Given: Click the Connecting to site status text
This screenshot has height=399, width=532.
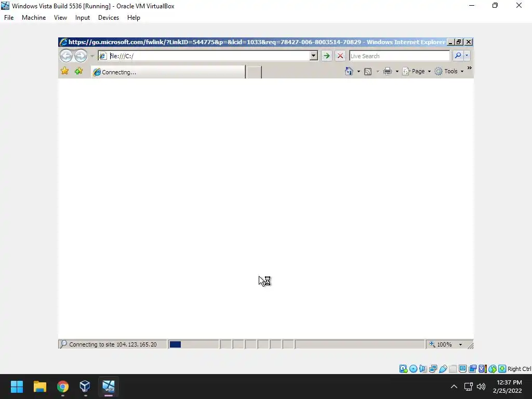Looking at the screenshot, I should (113, 344).
